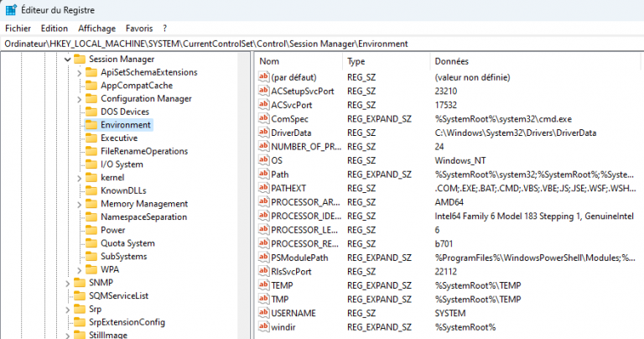Select the Configuration Manager tree label
This screenshot has height=339, width=644.
tap(146, 99)
